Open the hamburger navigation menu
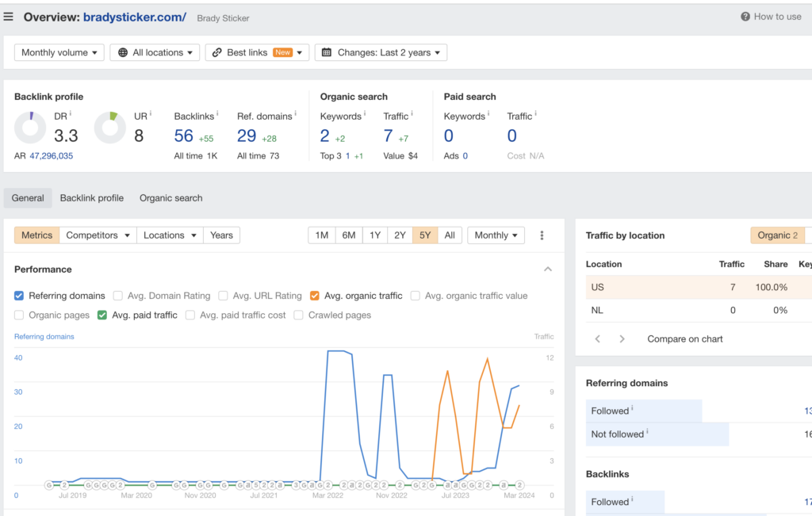 (x=8, y=17)
